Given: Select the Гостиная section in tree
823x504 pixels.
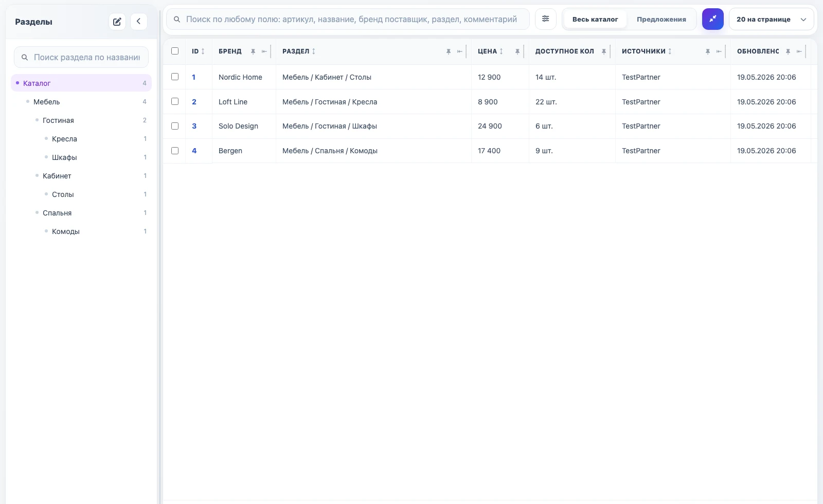Looking at the screenshot, I should [91, 120].
